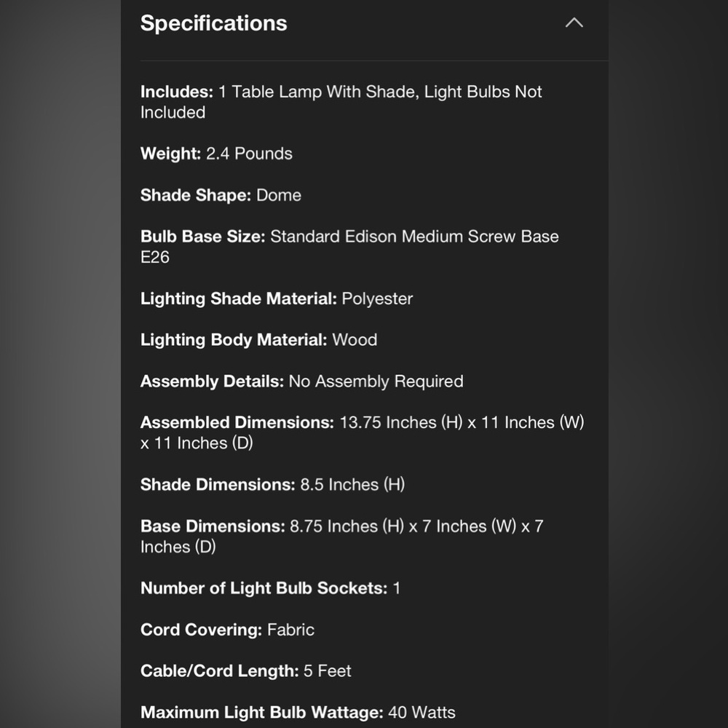
Task: Click the 13.75 Inches height value
Action: click(401, 422)
